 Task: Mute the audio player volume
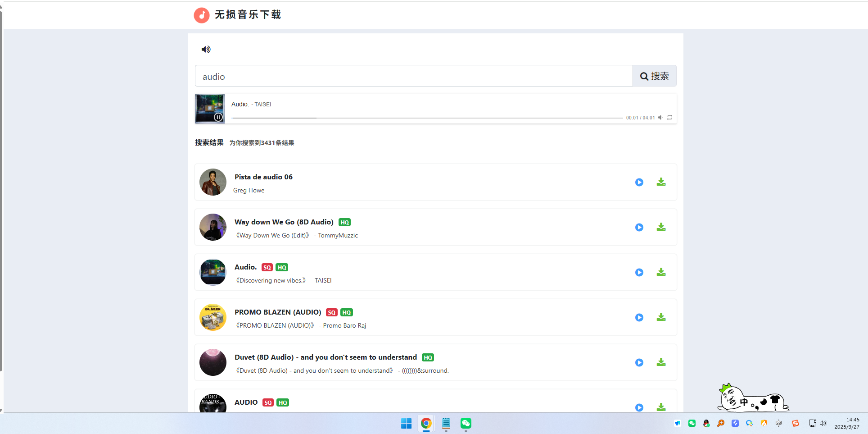(660, 118)
